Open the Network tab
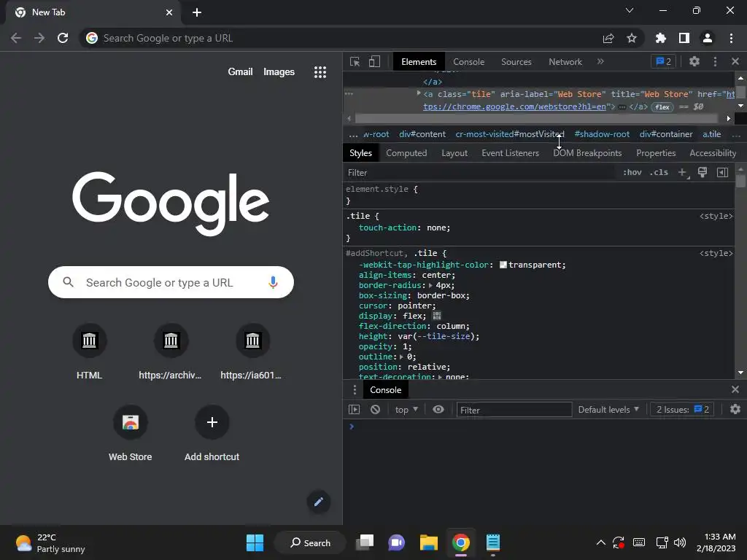The height and width of the screenshot is (560, 747). [565, 62]
